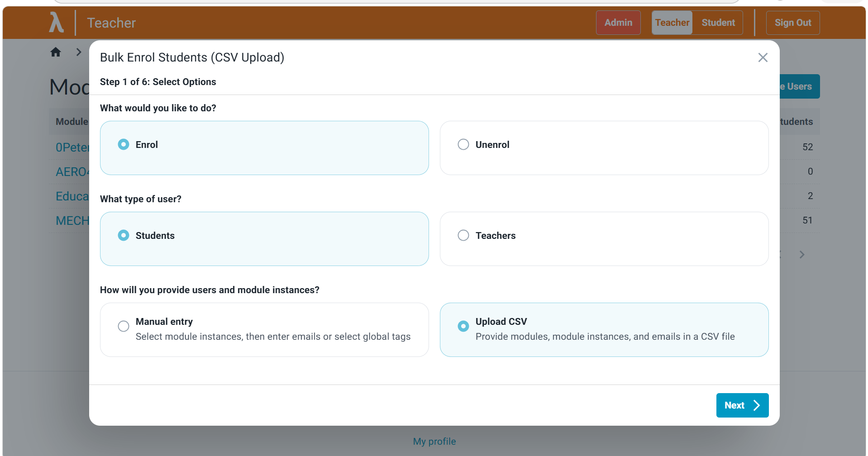This screenshot has width=868, height=456.
Task: Open the My profile link
Action: click(434, 442)
